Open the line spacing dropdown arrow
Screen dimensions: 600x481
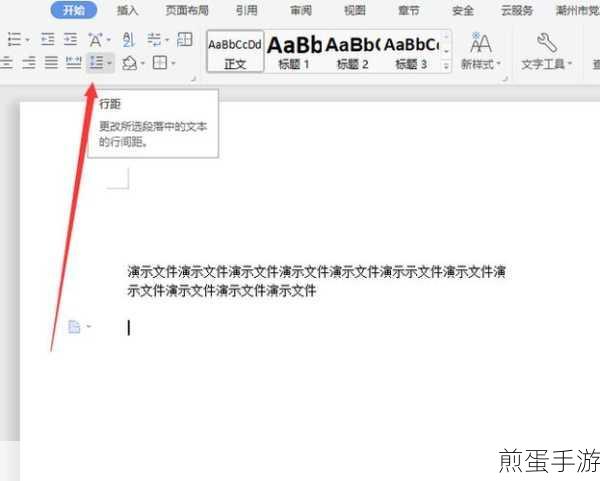[109, 63]
